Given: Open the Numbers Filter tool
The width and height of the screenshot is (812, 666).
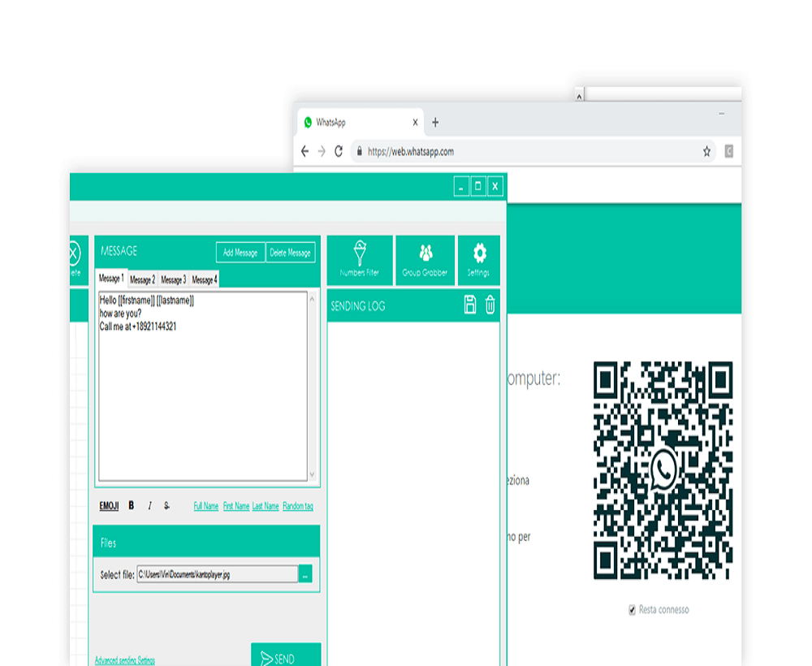Looking at the screenshot, I should point(360,260).
